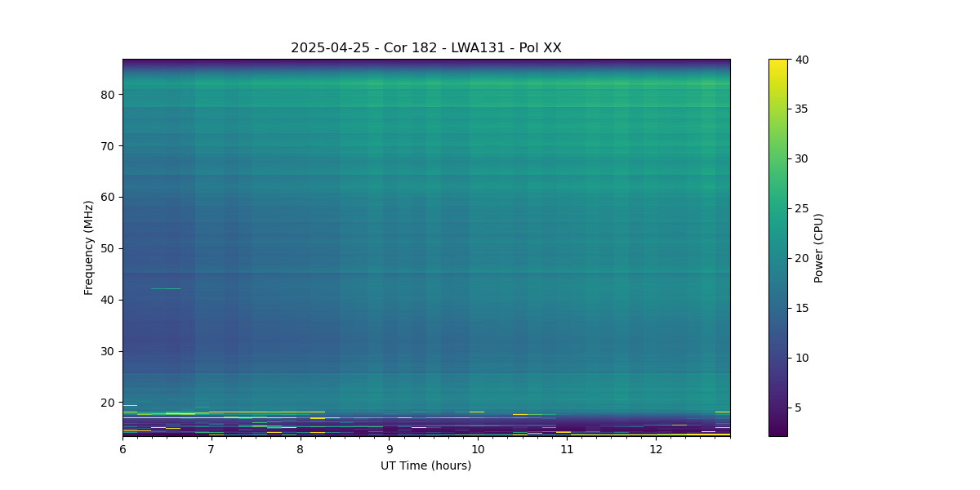The image size is (980, 490).
Task: Select the 6 tick on the time axis
Action: (122, 449)
